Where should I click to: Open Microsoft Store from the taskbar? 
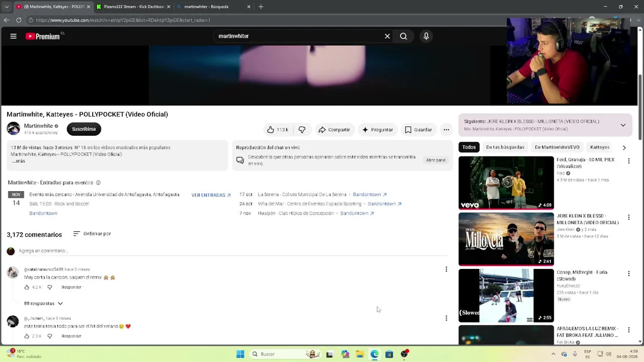pos(389,354)
